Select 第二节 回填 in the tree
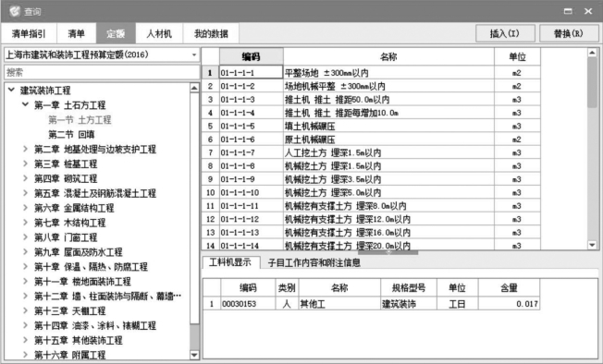 [x=71, y=134]
